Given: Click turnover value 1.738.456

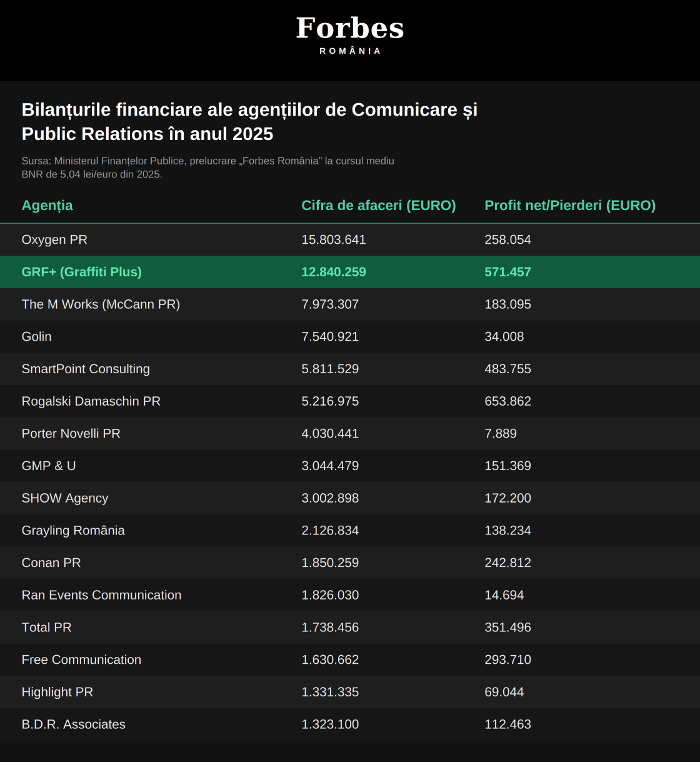Looking at the screenshot, I should pos(330,628).
